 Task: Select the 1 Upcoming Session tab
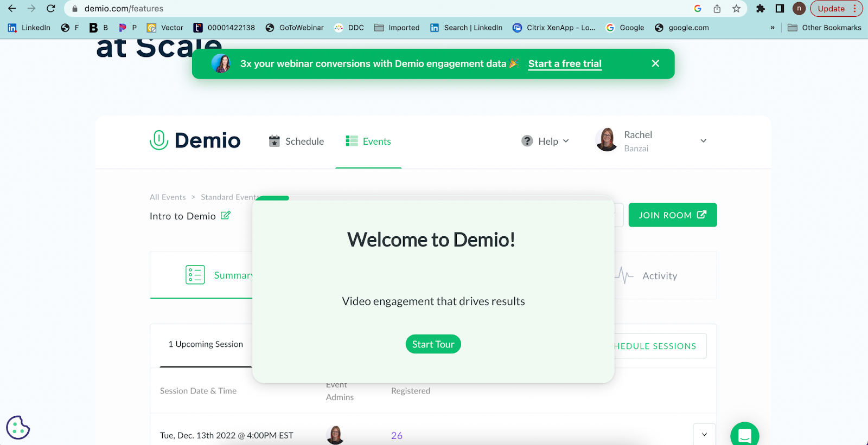click(206, 344)
